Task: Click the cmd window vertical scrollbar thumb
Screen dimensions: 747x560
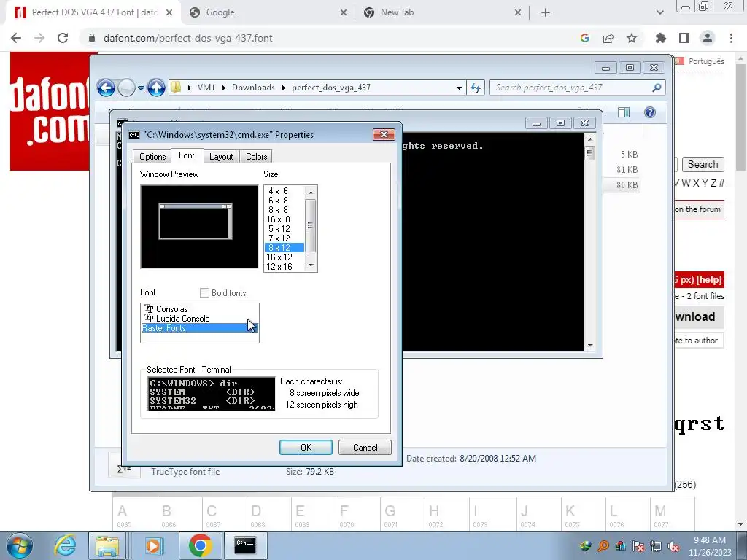Action: [589, 153]
